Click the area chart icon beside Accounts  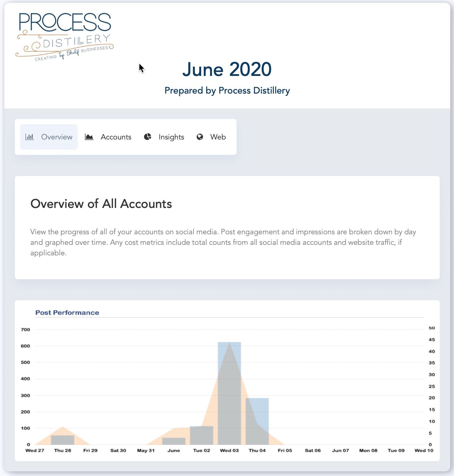click(x=89, y=137)
